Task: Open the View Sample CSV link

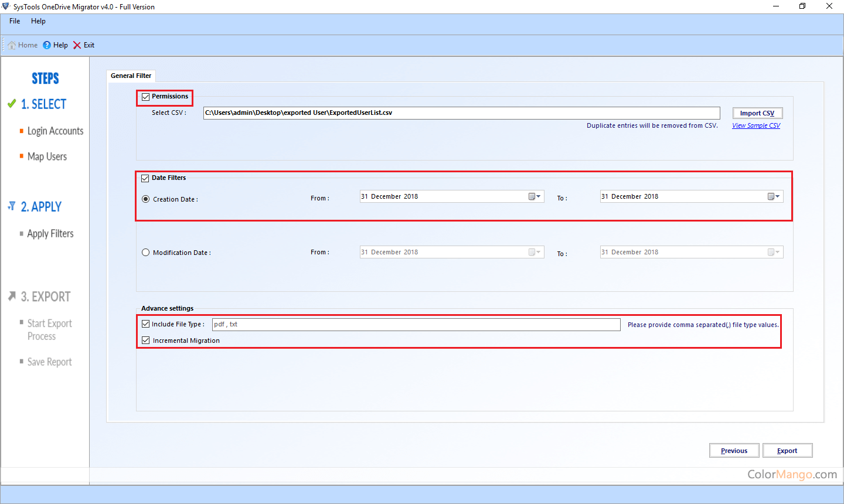Action: click(x=755, y=125)
